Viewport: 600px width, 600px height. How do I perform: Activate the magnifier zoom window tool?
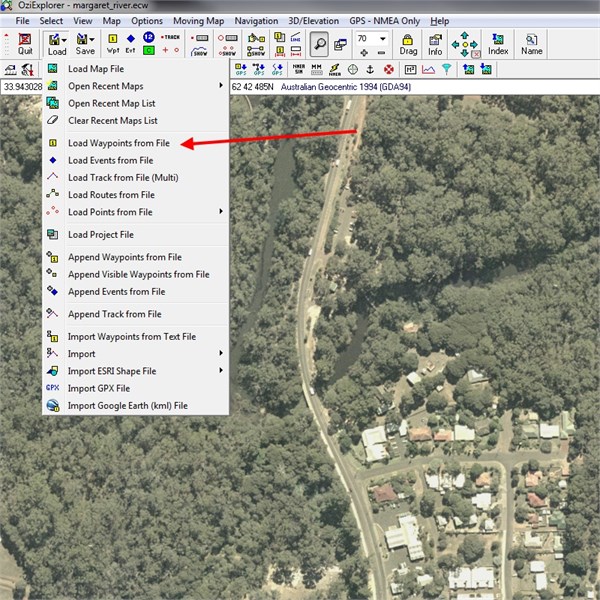[319, 44]
